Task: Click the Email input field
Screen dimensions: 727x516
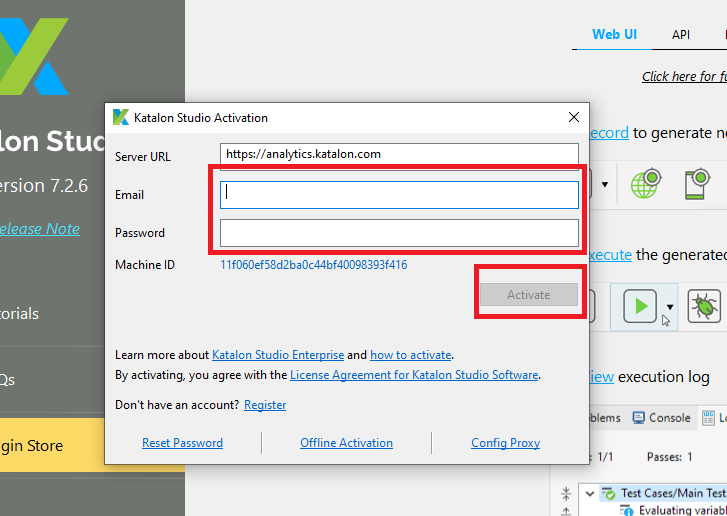Action: pyautogui.click(x=399, y=195)
